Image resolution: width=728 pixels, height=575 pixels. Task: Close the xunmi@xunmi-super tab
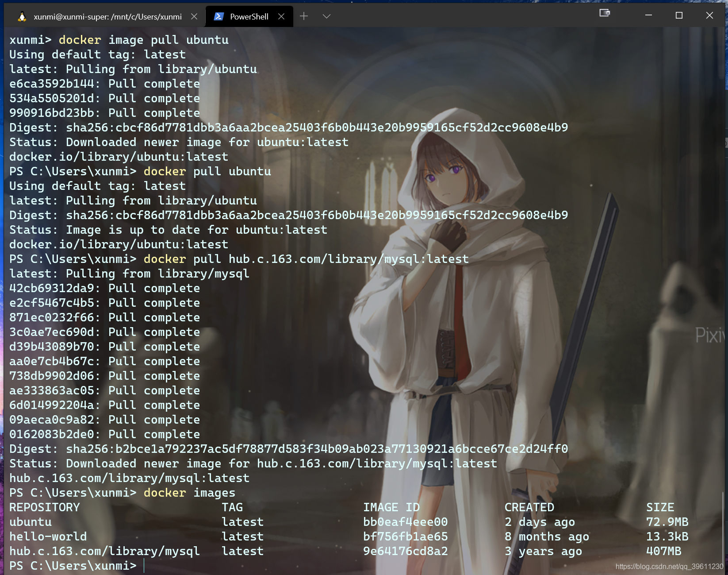(194, 16)
